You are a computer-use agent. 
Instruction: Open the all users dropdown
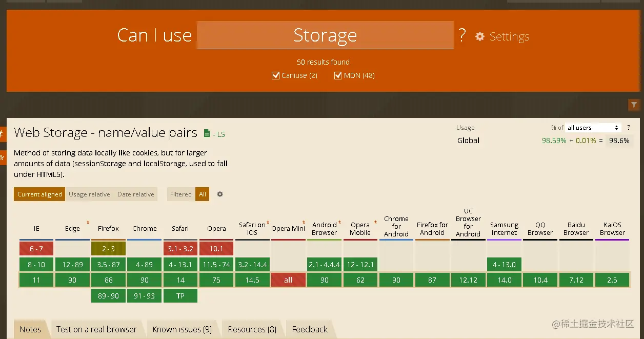(x=593, y=128)
